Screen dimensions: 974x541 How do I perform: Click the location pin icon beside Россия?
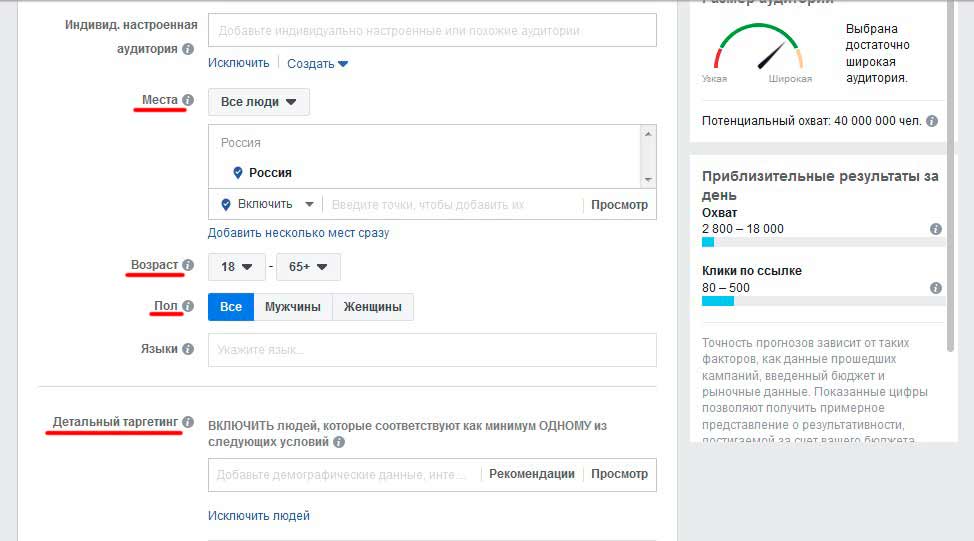point(237,173)
